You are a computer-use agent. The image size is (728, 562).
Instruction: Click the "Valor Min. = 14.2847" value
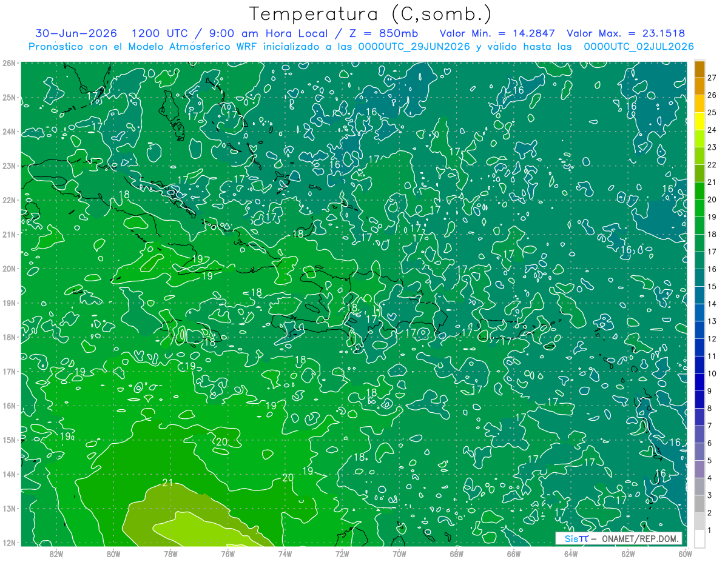coord(497,33)
